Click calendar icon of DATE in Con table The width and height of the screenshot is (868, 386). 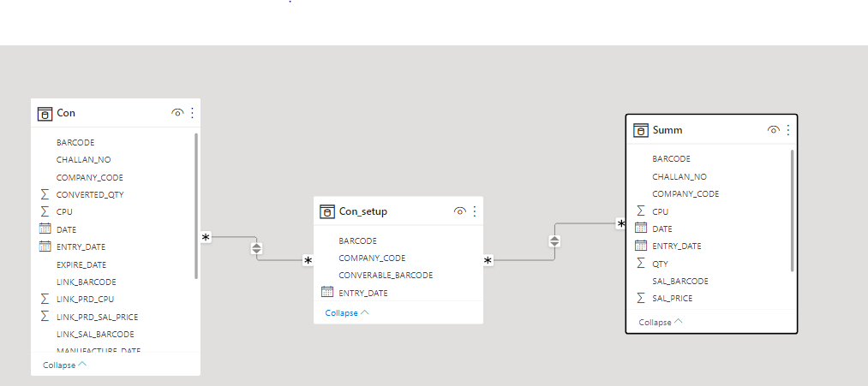45,229
